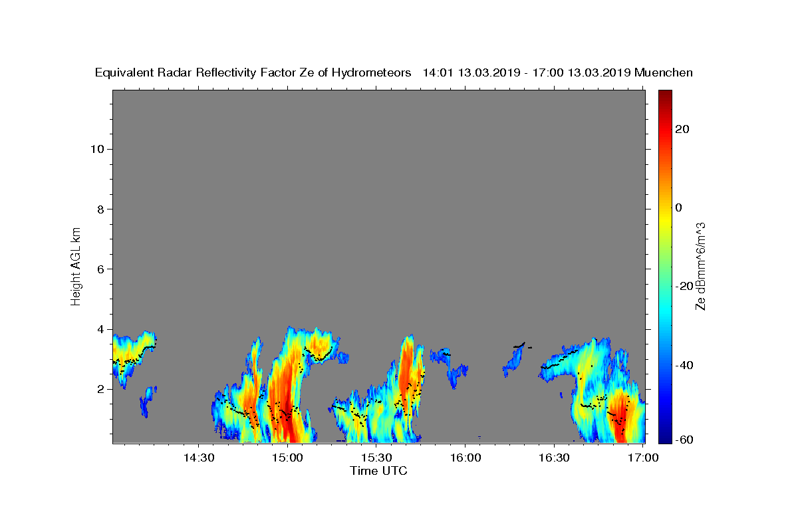Click the '15:00' time tick label

pos(287,458)
